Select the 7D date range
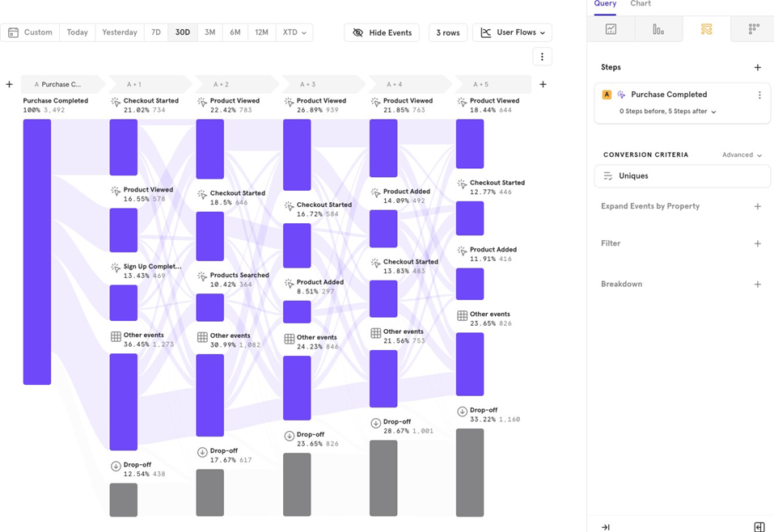 click(156, 33)
